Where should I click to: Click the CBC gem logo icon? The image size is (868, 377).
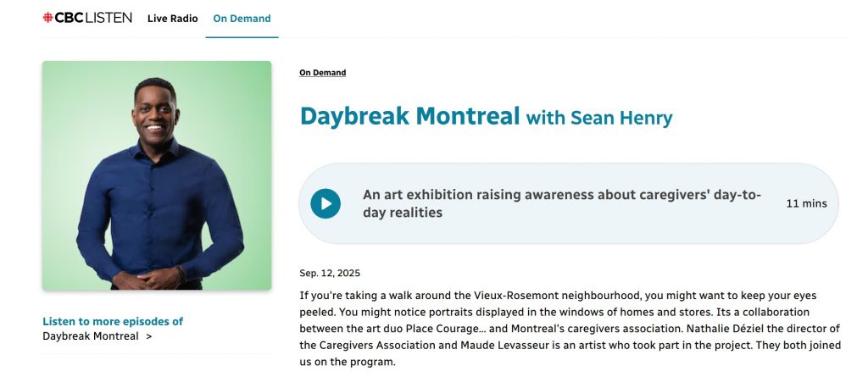pos(47,18)
